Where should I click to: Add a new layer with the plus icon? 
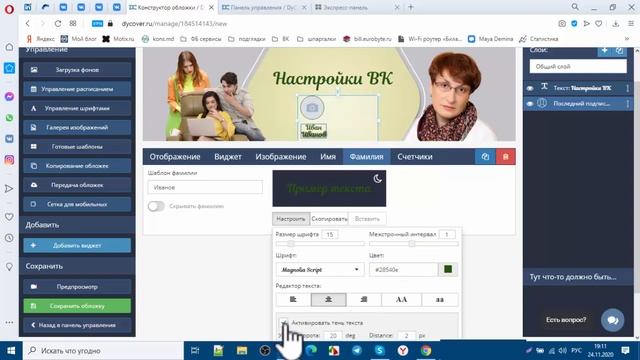pyautogui.click(x=604, y=50)
